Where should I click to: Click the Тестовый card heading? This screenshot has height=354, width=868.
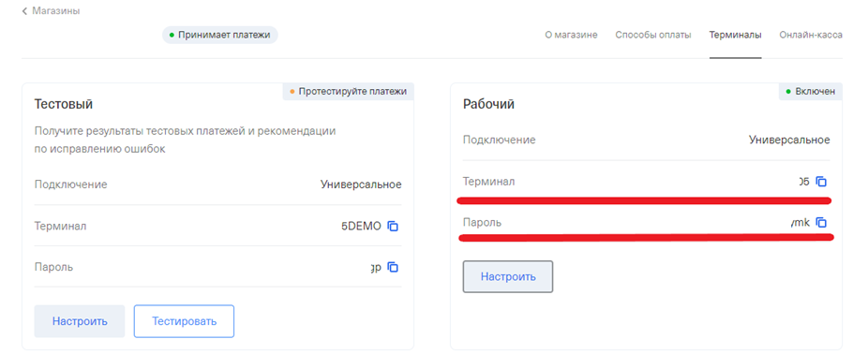point(64,104)
